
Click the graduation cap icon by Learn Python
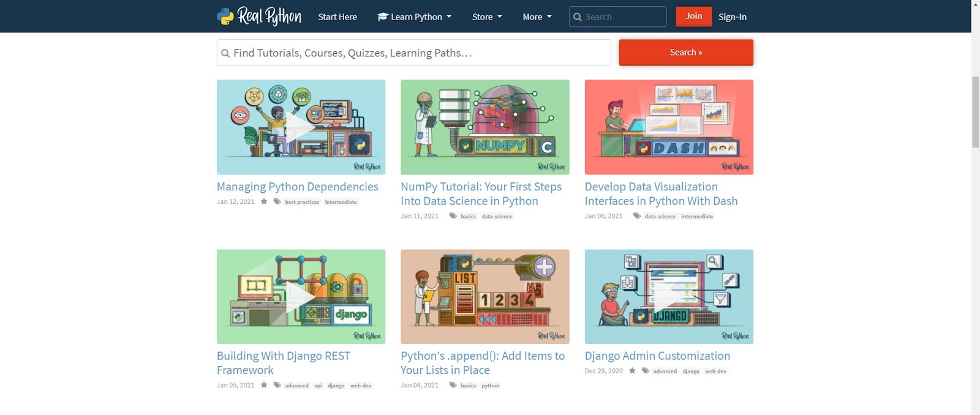coord(383,17)
